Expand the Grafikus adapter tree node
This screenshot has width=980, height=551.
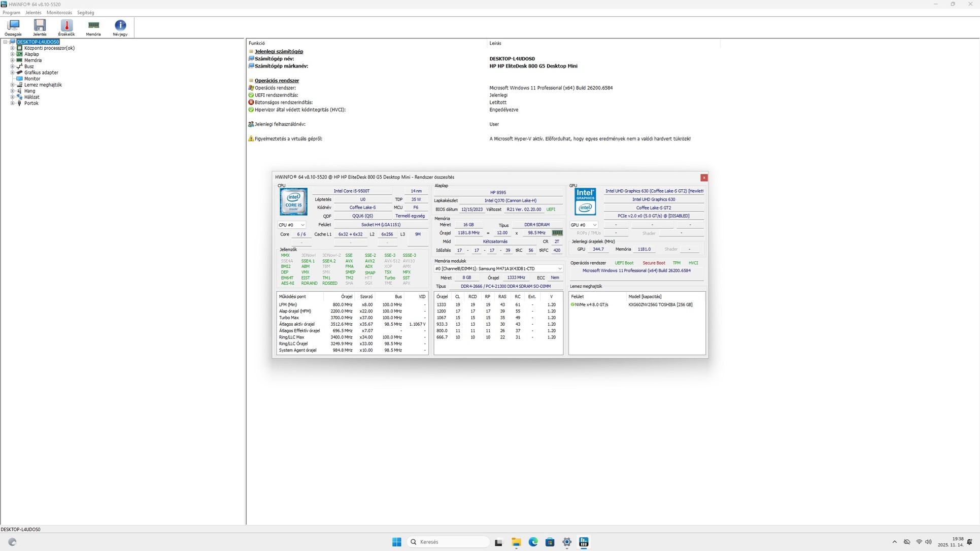tap(13, 73)
